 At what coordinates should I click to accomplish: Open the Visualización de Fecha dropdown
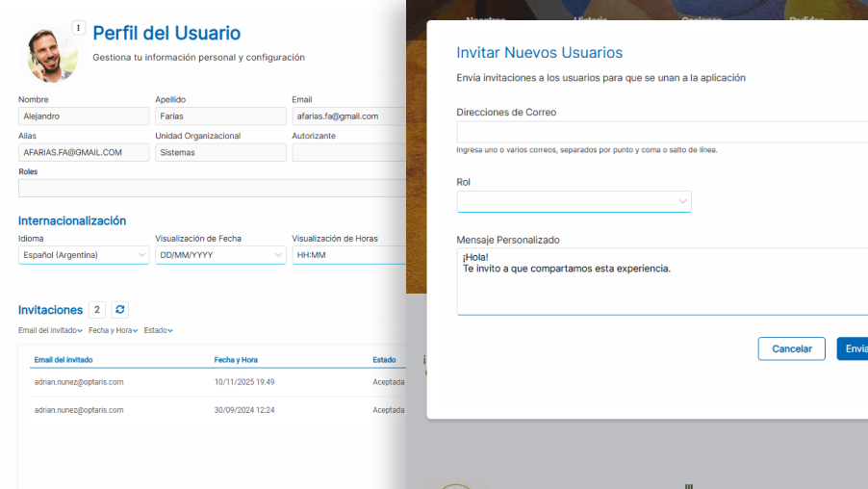pos(220,255)
